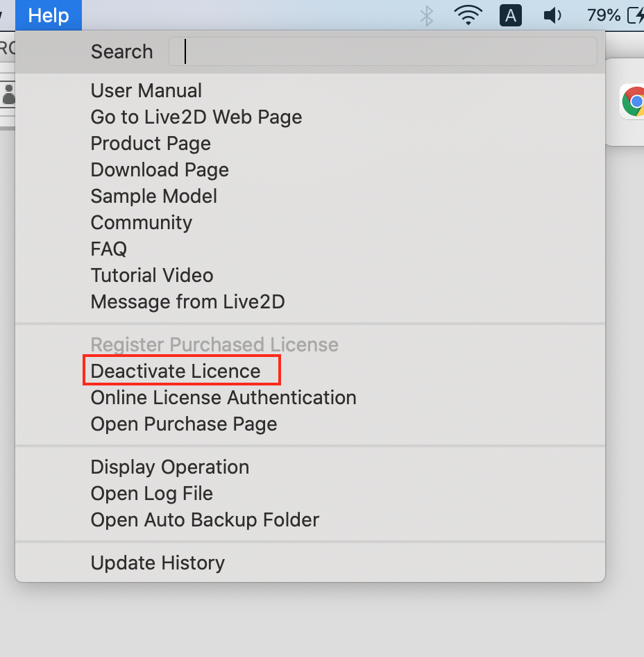Open the volume speaker icon
The height and width of the screenshot is (657, 644).
coord(552,16)
